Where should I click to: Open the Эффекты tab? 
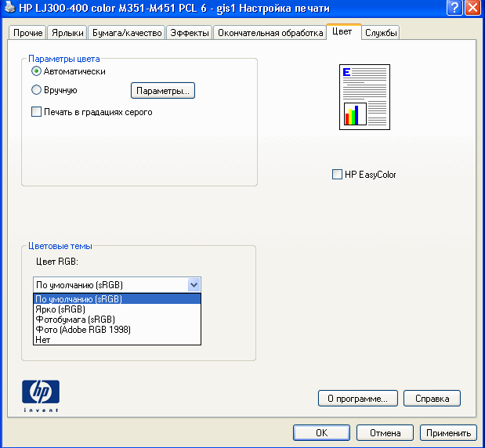(x=190, y=33)
